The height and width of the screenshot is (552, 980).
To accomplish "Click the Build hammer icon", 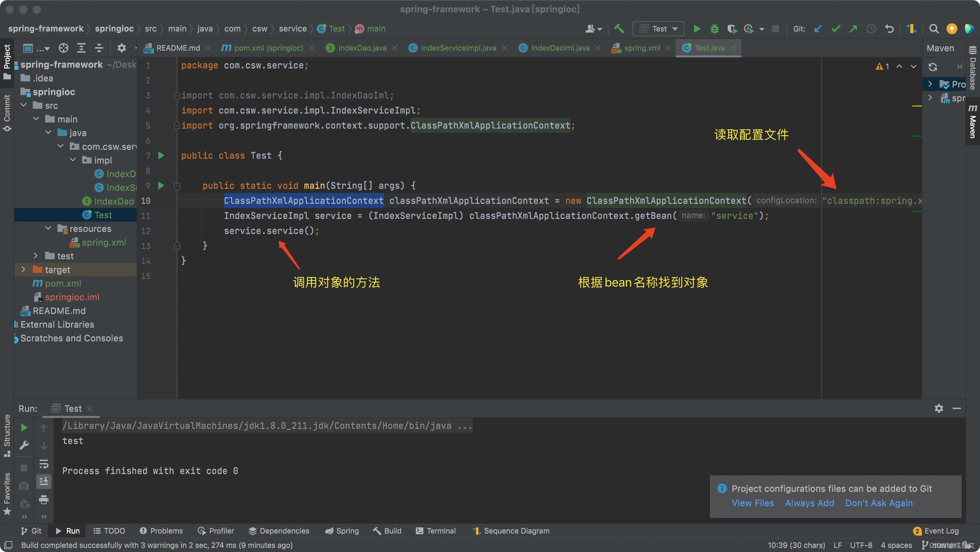I will click(619, 29).
